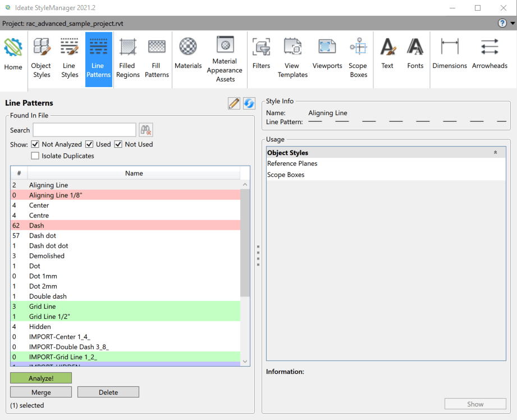Toggle the Not Used checkbox
Image resolution: width=517 pixels, height=420 pixels.
[x=118, y=144]
